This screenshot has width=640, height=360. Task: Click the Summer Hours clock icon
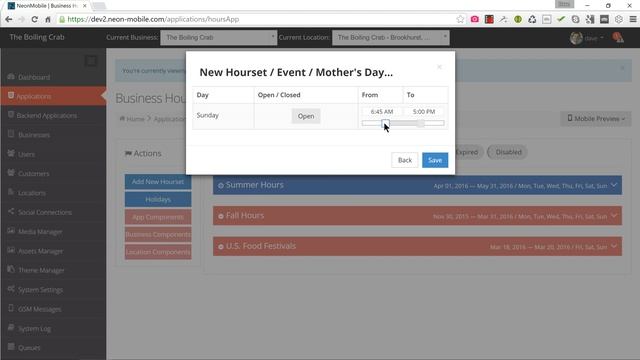pyautogui.click(x=221, y=185)
